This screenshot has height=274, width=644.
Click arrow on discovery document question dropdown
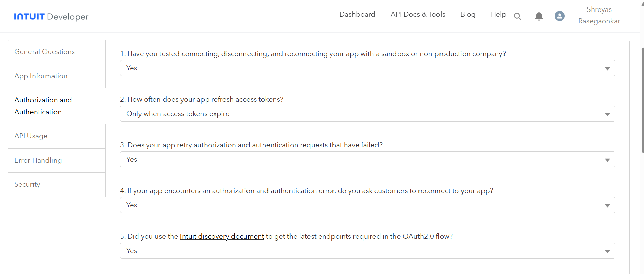click(x=607, y=251)
